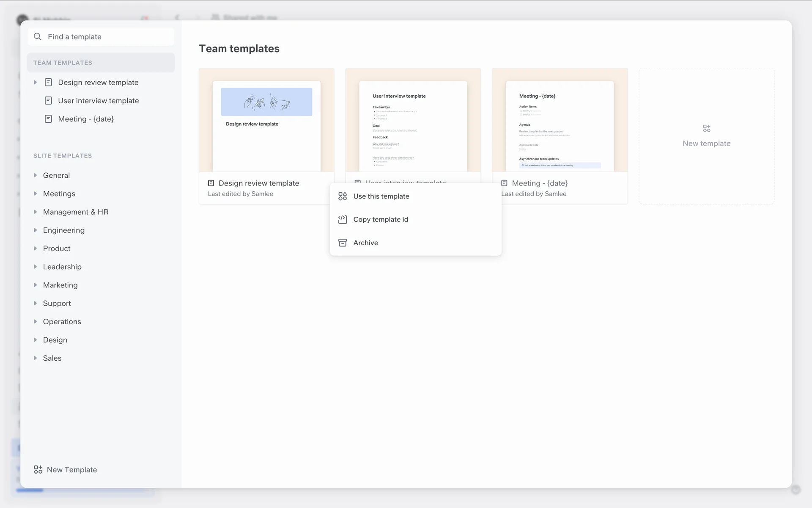Open the Meeting - {date} template thumbnail
Viewport: 812px width, 508px height.
coord(560,123)
